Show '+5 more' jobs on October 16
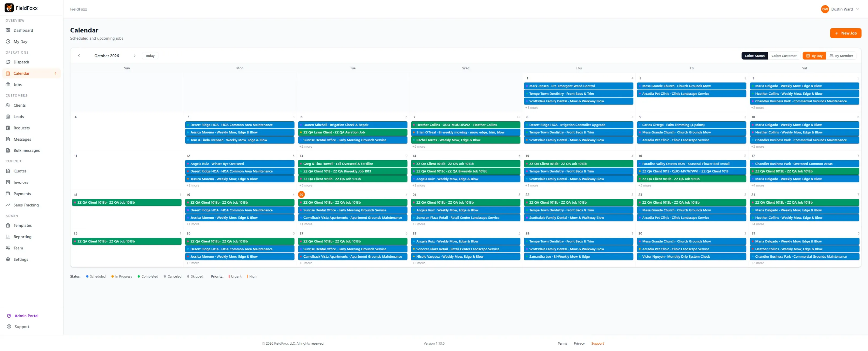 click(644, 186)
